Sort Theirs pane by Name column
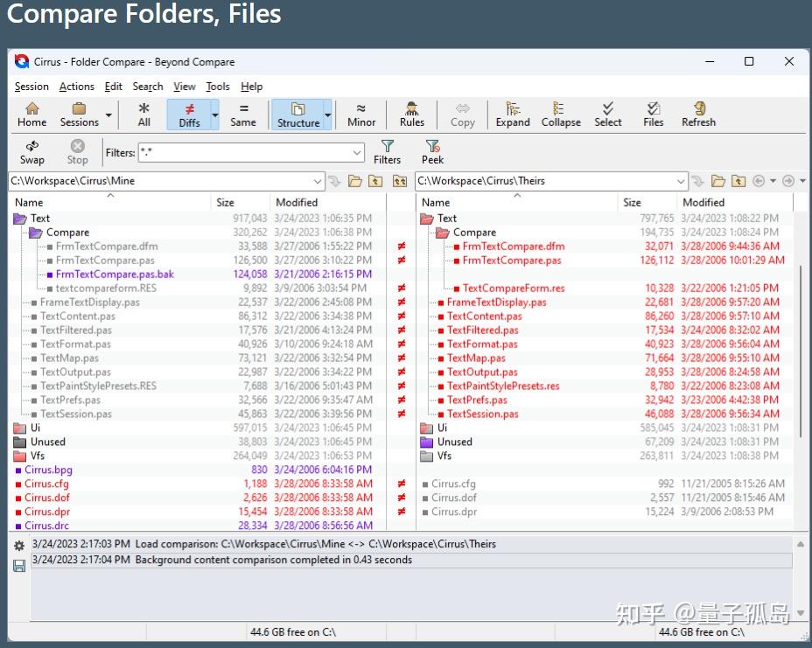This screenshot has height=648, width=812. pyautogui.click(x=517, y=202)
